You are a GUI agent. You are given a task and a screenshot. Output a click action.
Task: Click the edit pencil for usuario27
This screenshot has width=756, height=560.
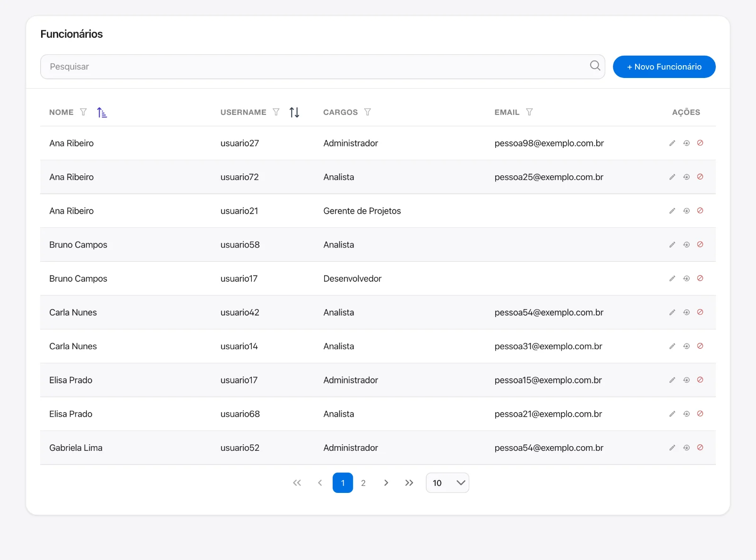coord(672,143)
